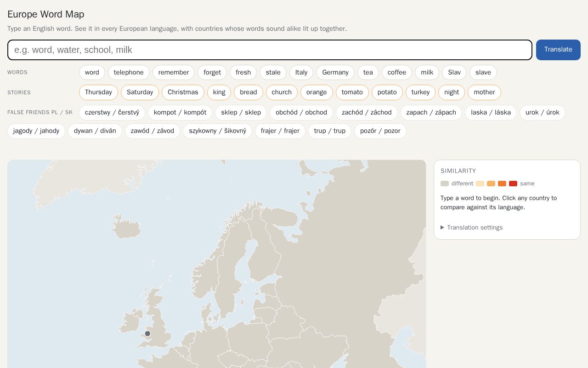Click the 'fresh' word chip
This screenshot has height=368, width=588.
click(243, 72)
